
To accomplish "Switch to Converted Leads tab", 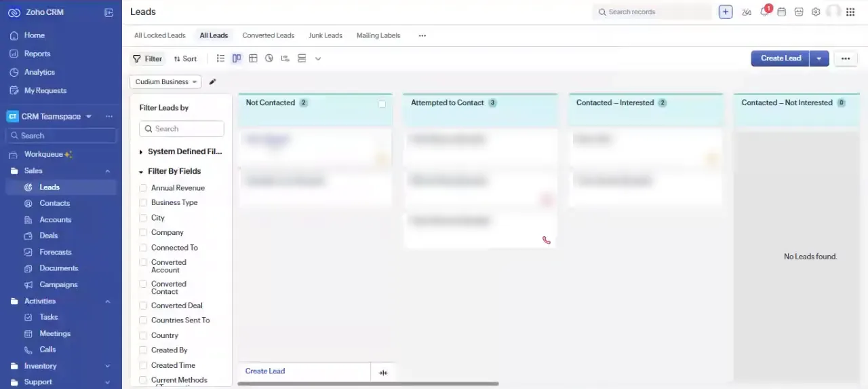I will [269, 35].
